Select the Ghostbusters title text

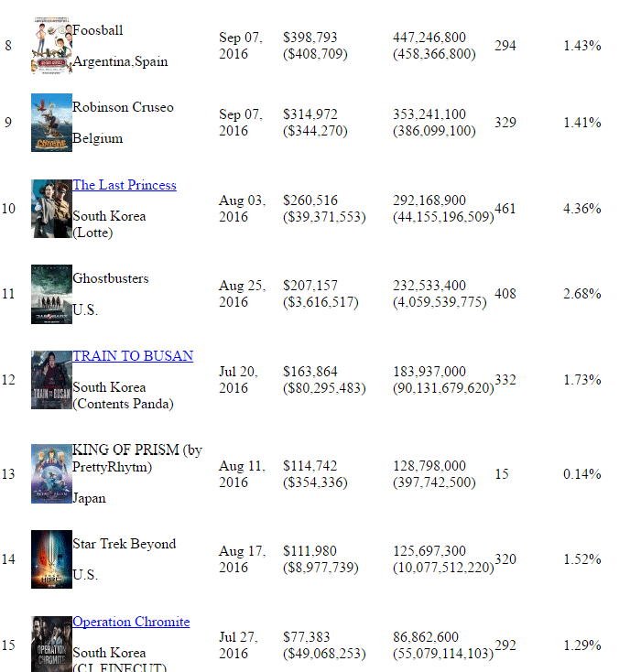click(111, 278)
